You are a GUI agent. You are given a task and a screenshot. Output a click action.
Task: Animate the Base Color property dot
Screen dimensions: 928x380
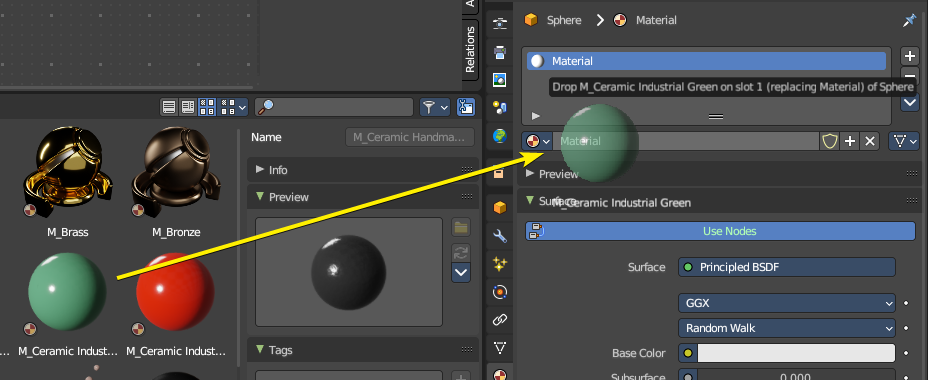pyautogui.click(x=906, y=353)
